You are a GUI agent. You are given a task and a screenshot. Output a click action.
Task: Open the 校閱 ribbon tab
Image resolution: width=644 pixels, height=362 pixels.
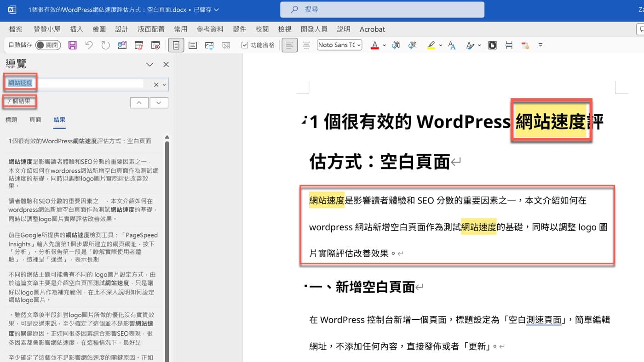click(x=262, y=29)
